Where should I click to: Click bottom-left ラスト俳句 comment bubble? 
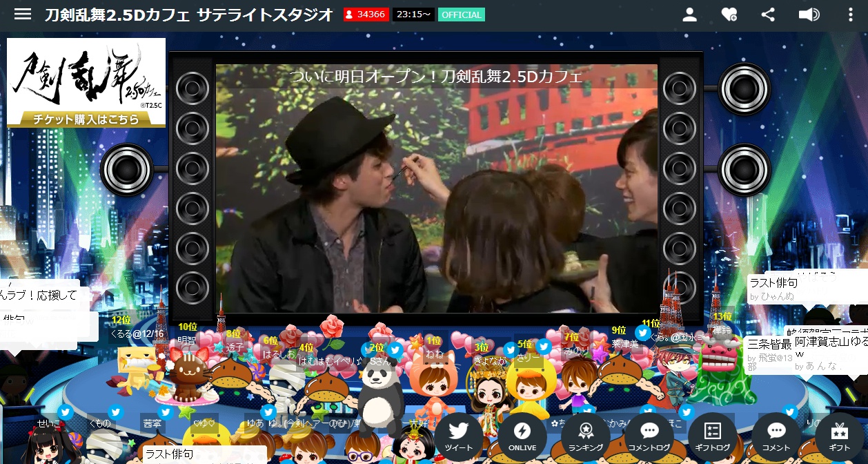(x=204, y=454)
